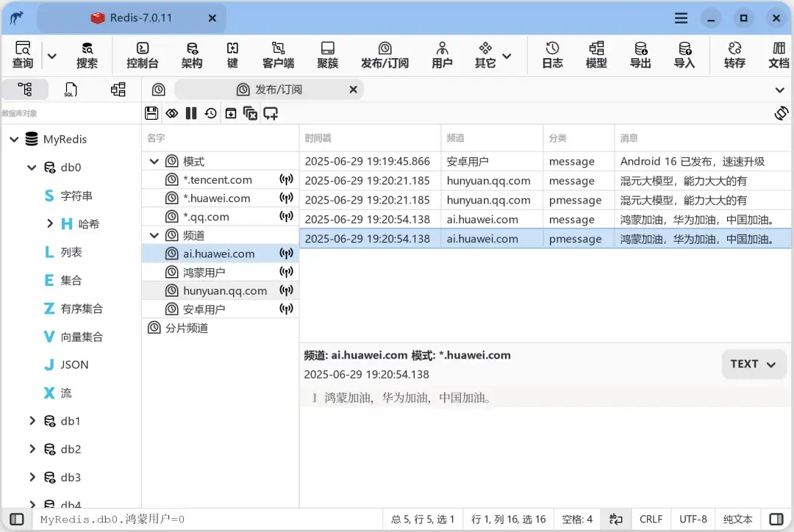Image resolution: width=794 pixels, height=532 pixels.
Task: Collapse the MyRedis connection node
Action: pyautogui.click(x=14, y=139)
